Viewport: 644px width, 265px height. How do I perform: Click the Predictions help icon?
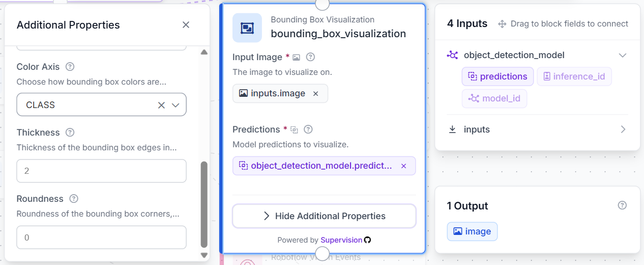coord(308,129)
